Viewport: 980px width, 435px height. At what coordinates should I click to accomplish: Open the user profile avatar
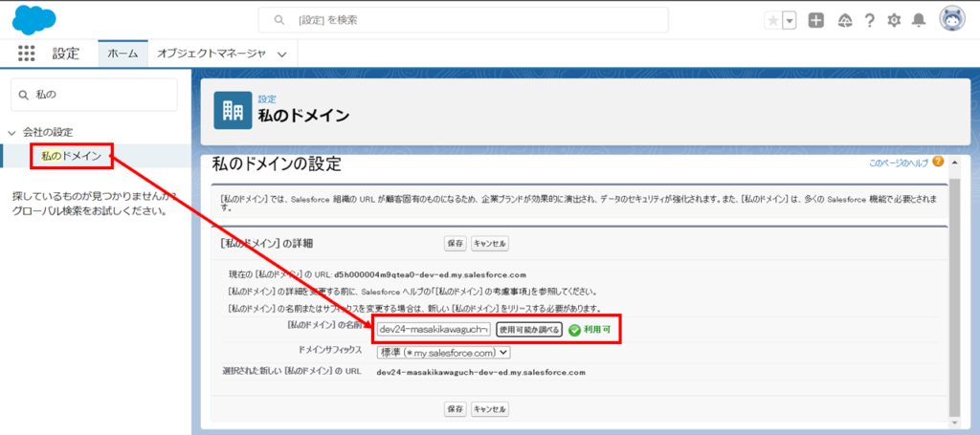(952, 19)
